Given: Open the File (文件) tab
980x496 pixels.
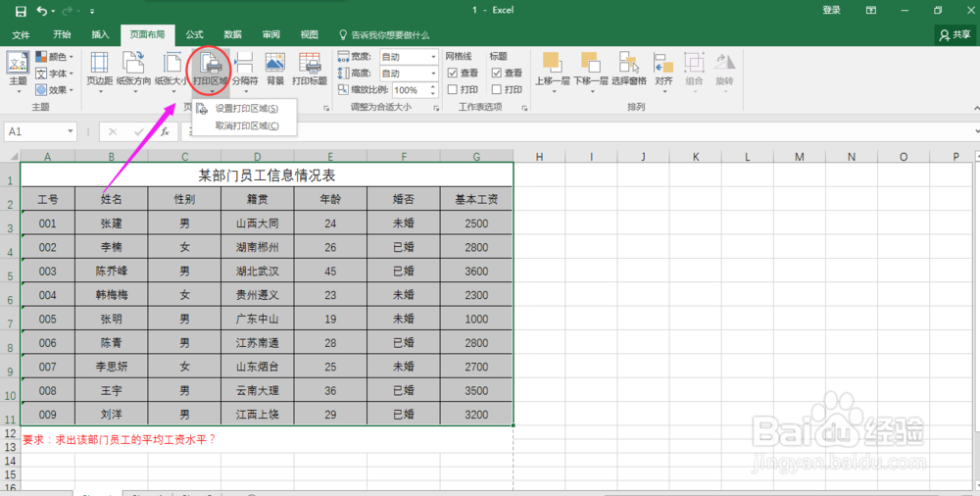Looking at the screenshot, I should (x=21, y=35).
